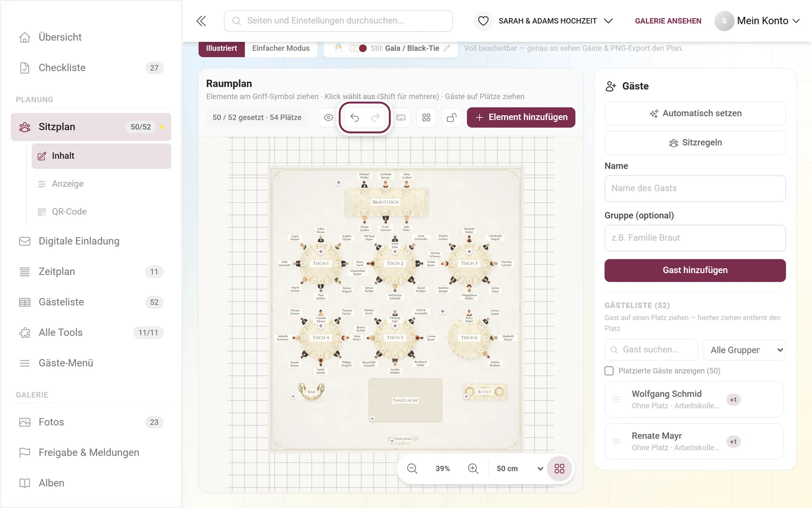Image resolution: width=812 pixels, height=508 pixels.
Task: Select Tisch 2 on the plan
Action: click(x=395, y=264)
